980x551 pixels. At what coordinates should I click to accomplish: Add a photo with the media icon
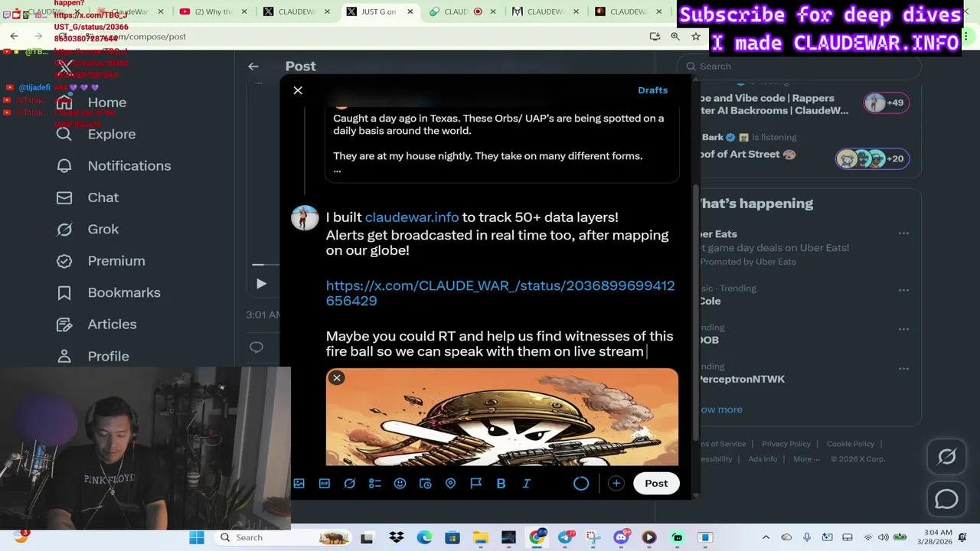pyautogui.click(x=299, y=484)
